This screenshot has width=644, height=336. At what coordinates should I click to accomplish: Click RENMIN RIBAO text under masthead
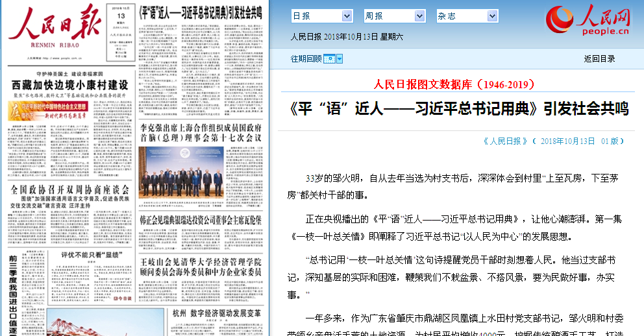(x=55, y=45)
